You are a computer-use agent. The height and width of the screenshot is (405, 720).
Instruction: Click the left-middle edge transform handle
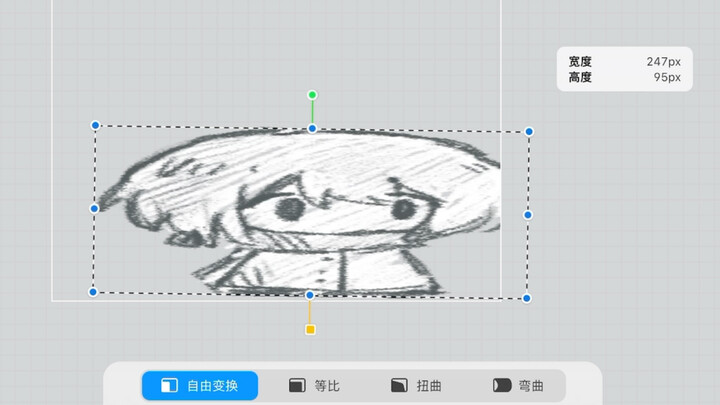coord(94,208)
